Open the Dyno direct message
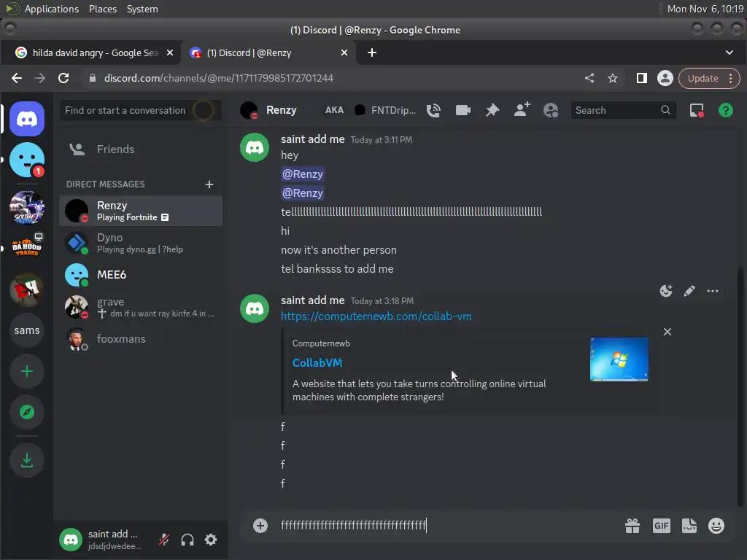This screenshot has height=560, width=747. pos(141,243)
